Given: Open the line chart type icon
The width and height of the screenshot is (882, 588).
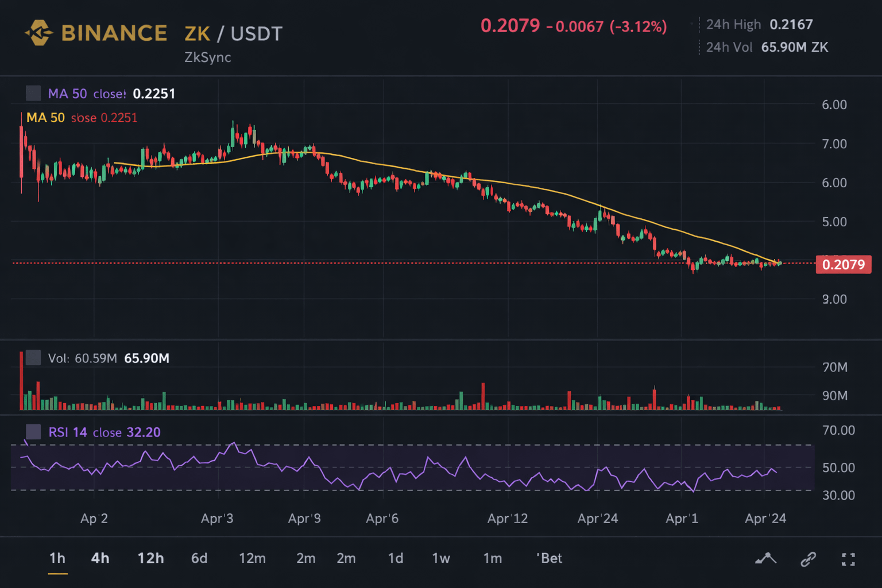Looking at the screenshot, I should pyautogui.click(x=765, y=558).
